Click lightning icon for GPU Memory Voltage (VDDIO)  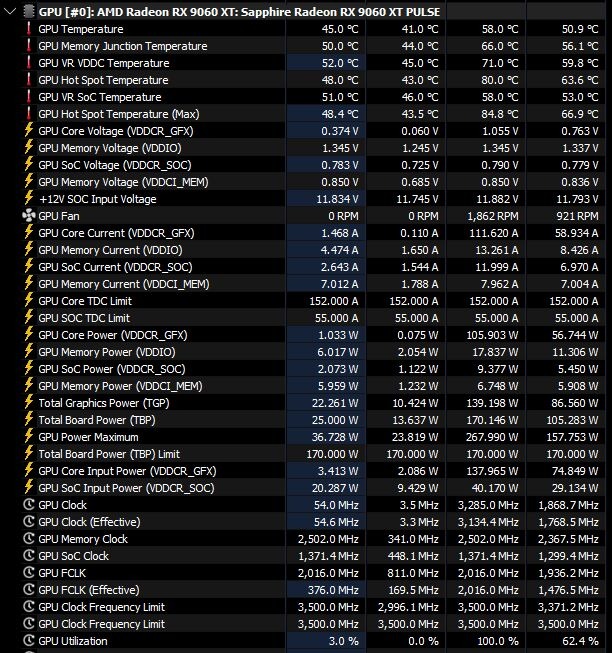[x=28, y=148]
